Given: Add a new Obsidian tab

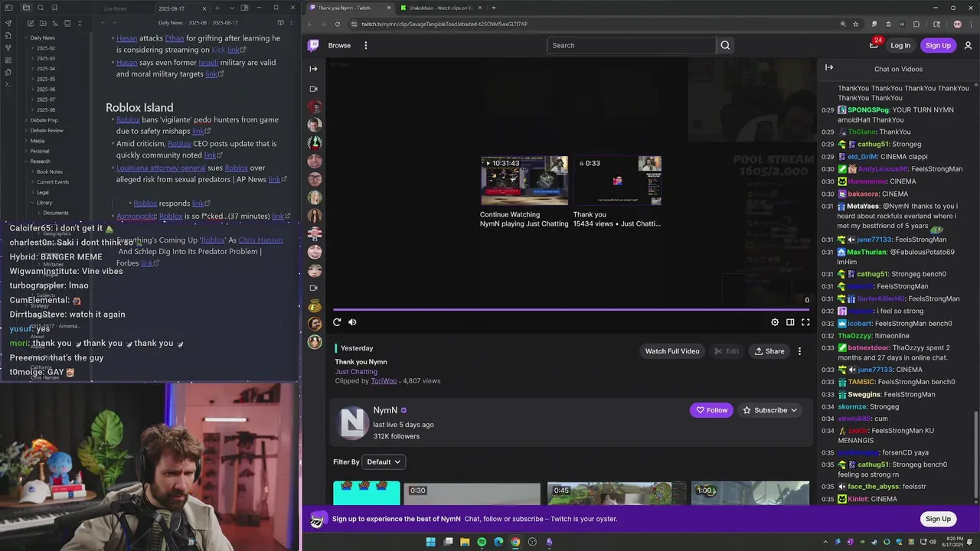Looking at the screenshot, I should [x=217, y=8].
